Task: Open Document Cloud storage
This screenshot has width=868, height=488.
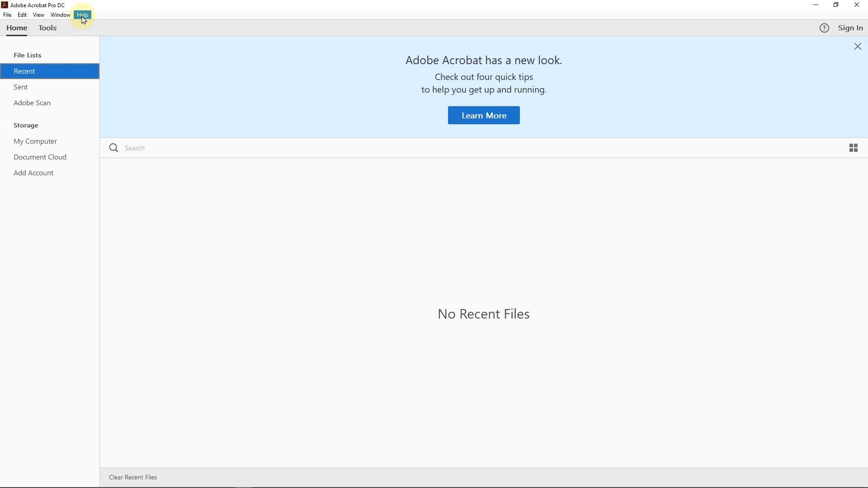Action: pyautogui.click(x=40, y=158)
